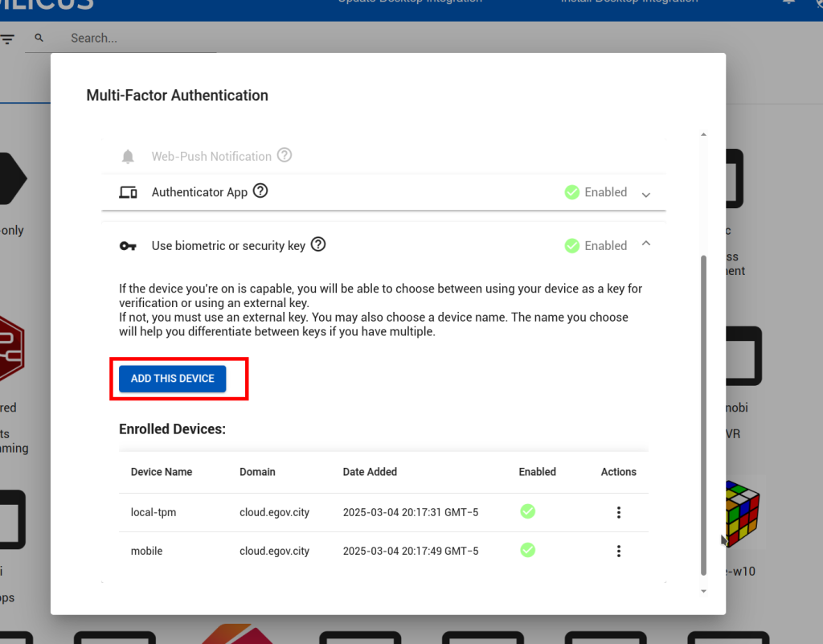Click the enabled checkmark for local-tpm
This screenshot has width=823, height=644.
coord(527,511)
